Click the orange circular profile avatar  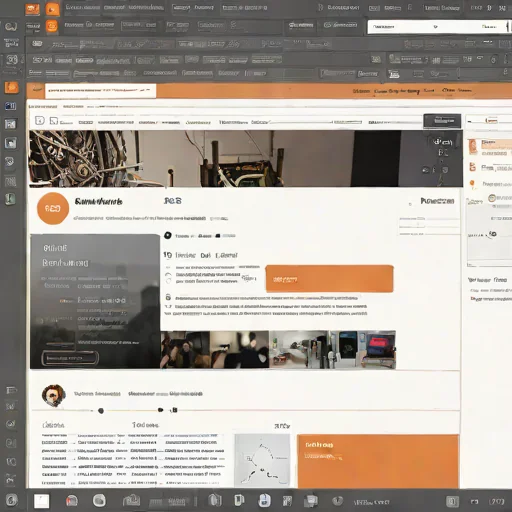click(53, 208)
